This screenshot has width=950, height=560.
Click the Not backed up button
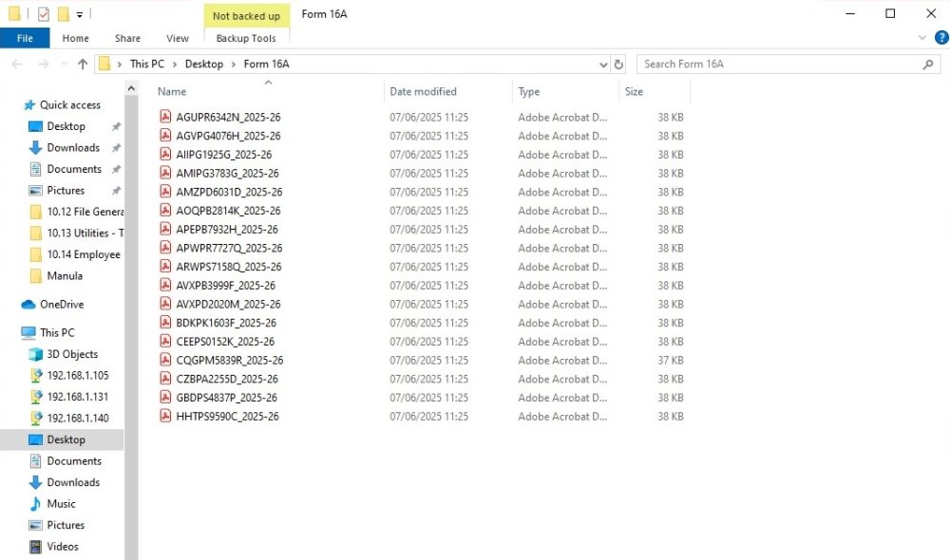point(246,15)
